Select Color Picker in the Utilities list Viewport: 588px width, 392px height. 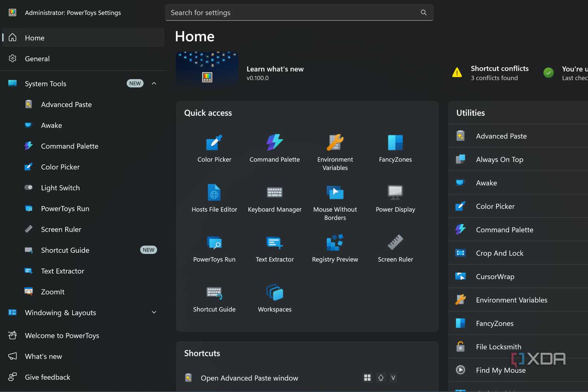[x=518, y=206]
